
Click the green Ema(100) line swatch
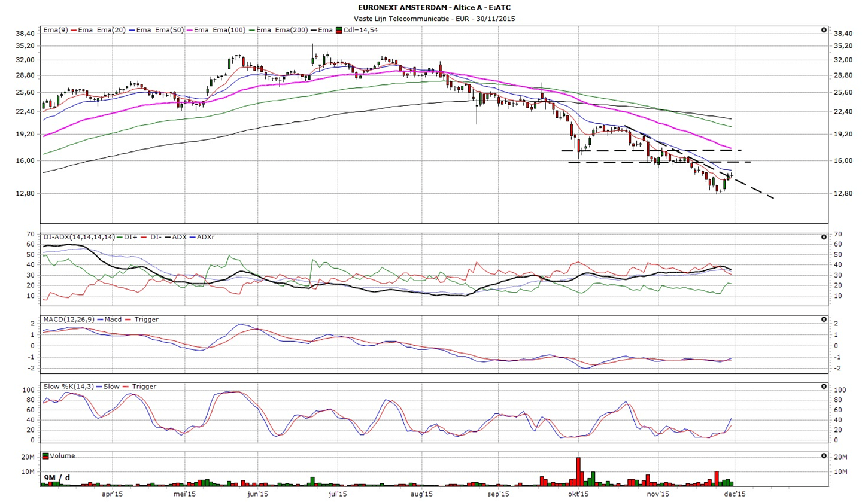tap(252, 30)
